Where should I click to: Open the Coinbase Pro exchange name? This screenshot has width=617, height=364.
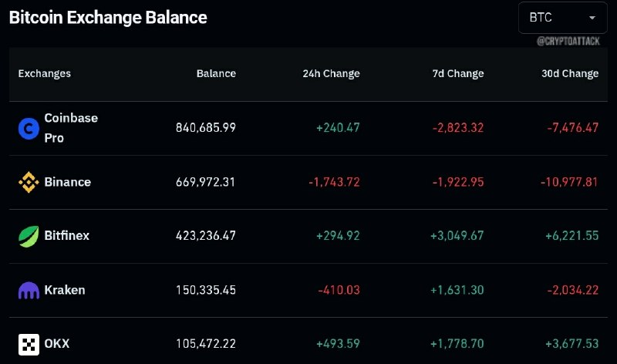tap(71, 128)
